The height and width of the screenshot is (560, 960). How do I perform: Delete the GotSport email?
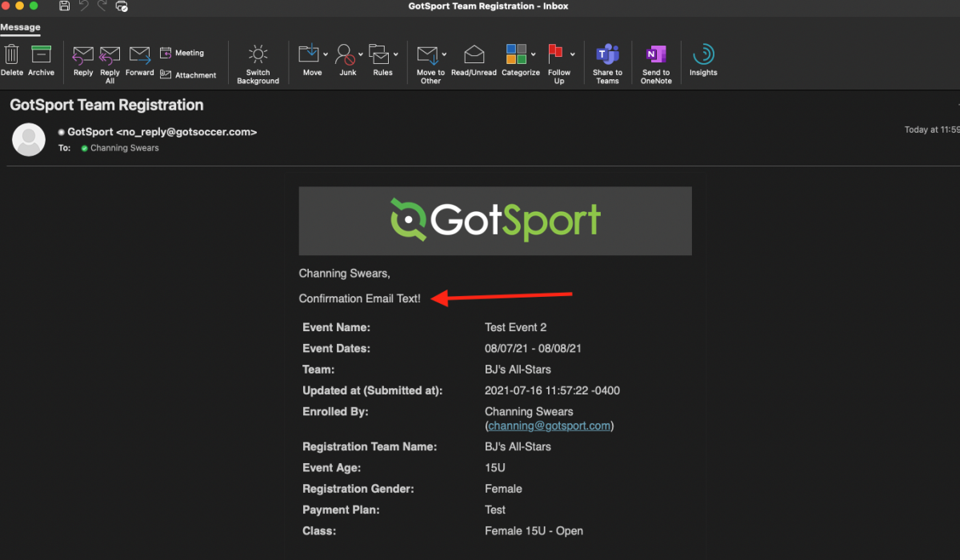point(11,61)
